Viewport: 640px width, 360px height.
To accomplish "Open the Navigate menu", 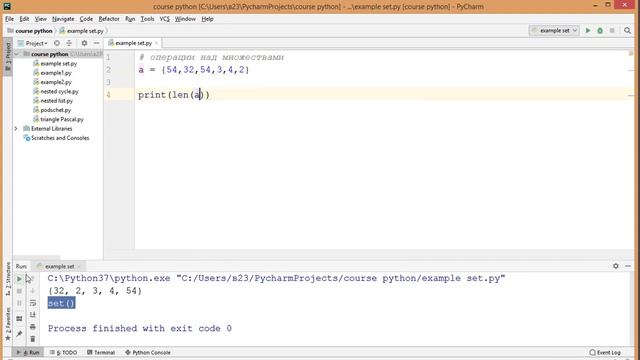I will tap(63, 19).
